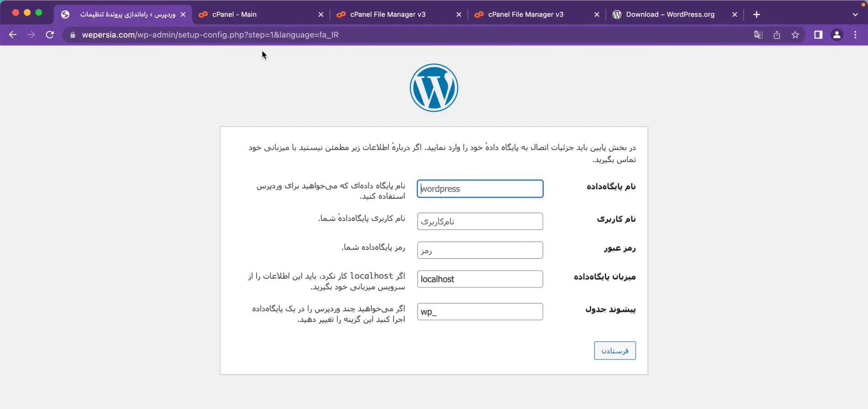Open the side panel icon
The width and height of the screenshot is (868, 409).
click(x=818, y=35)
